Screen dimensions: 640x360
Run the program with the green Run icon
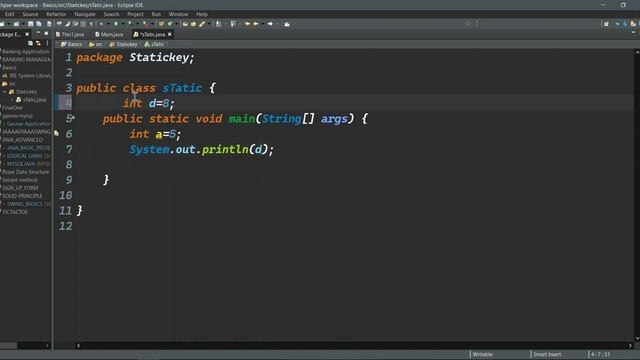click(116, 24)
